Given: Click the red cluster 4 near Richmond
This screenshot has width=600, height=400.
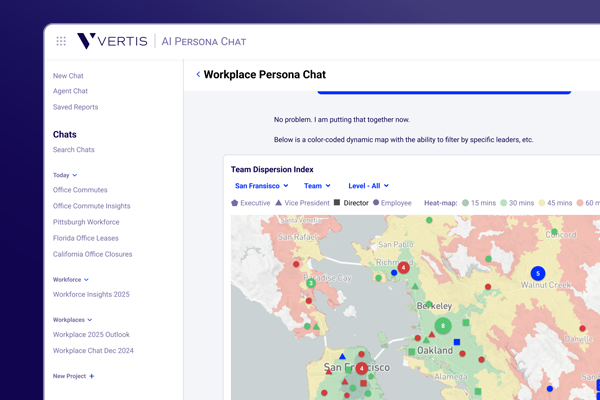Looking at the screenshot, I should (x=404, y=268).
